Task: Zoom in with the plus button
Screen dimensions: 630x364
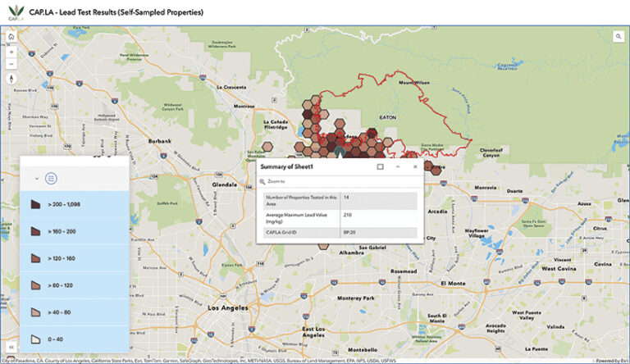Action: 11,52
